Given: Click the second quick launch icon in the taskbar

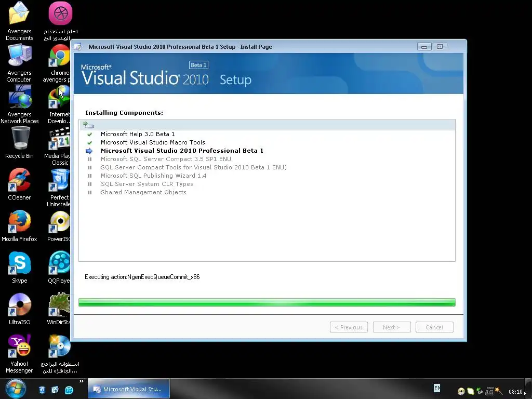Looking at the screenshot, I should point(55,390).
